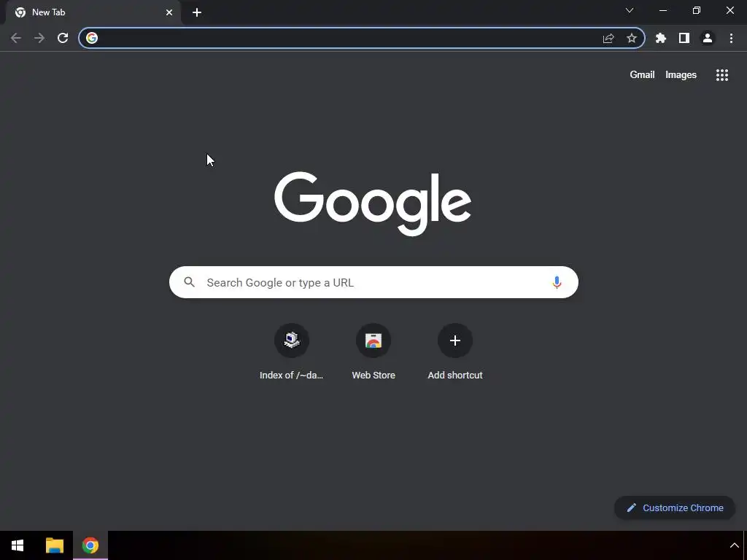Viewport: 747px width, 560px height.
Task: Open the Extensions puzzle icon
Action: click(x=661, y=38)
